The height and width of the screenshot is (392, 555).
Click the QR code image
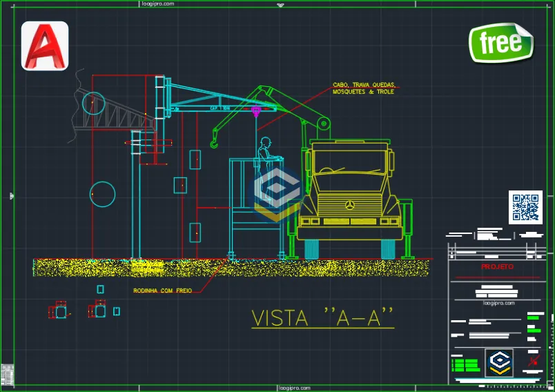tap(525, 208)
